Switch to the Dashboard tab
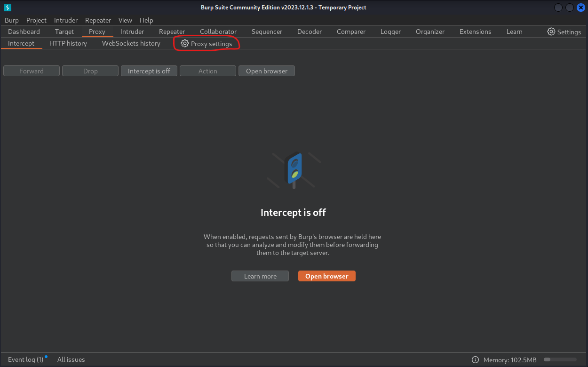 click(24, 32)
